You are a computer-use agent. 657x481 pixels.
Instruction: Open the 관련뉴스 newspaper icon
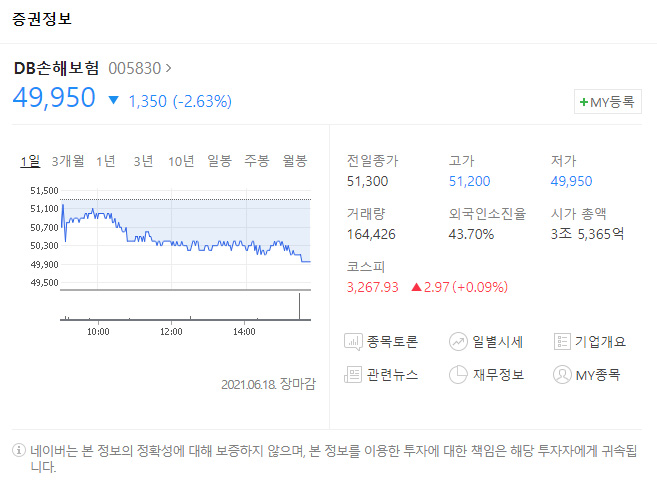coord(353,375)
